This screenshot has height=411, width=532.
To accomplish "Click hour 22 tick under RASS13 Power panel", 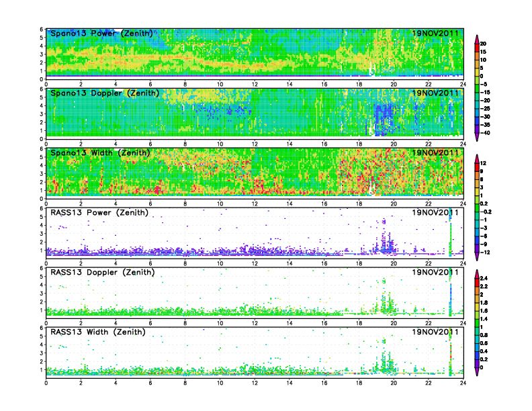I will click(429, 263).
